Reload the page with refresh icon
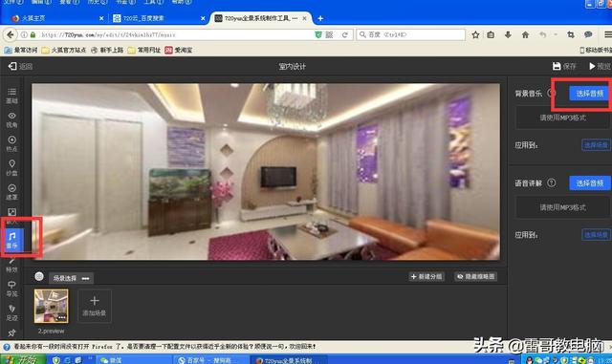Screen dimensions: 612x364 (344, 34)
